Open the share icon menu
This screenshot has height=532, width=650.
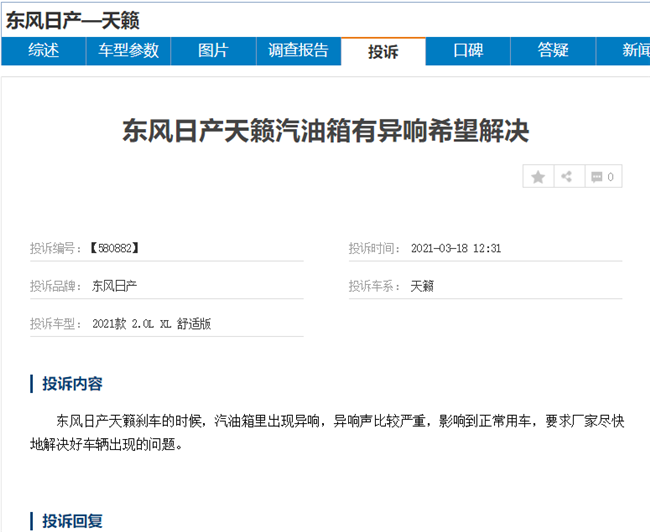(x=569, y=177)
